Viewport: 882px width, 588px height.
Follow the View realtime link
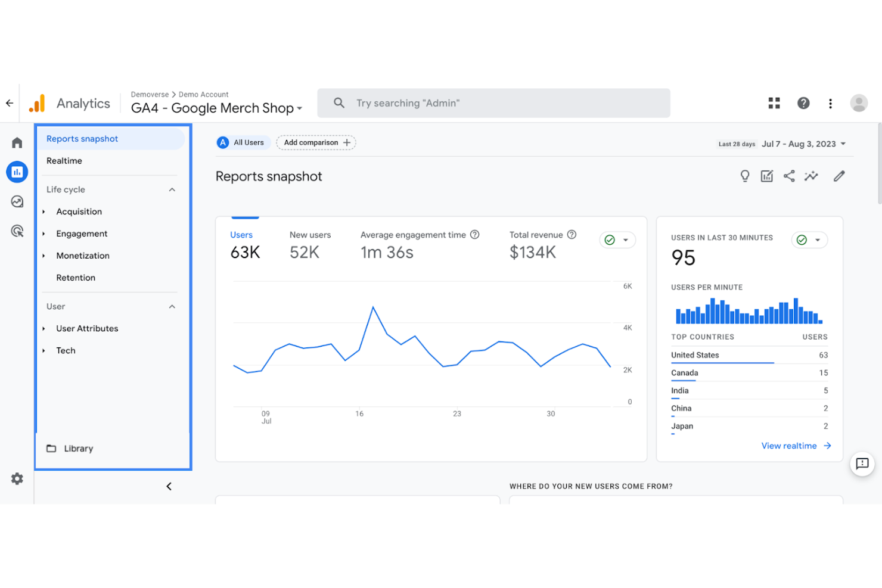click(796, 446)
